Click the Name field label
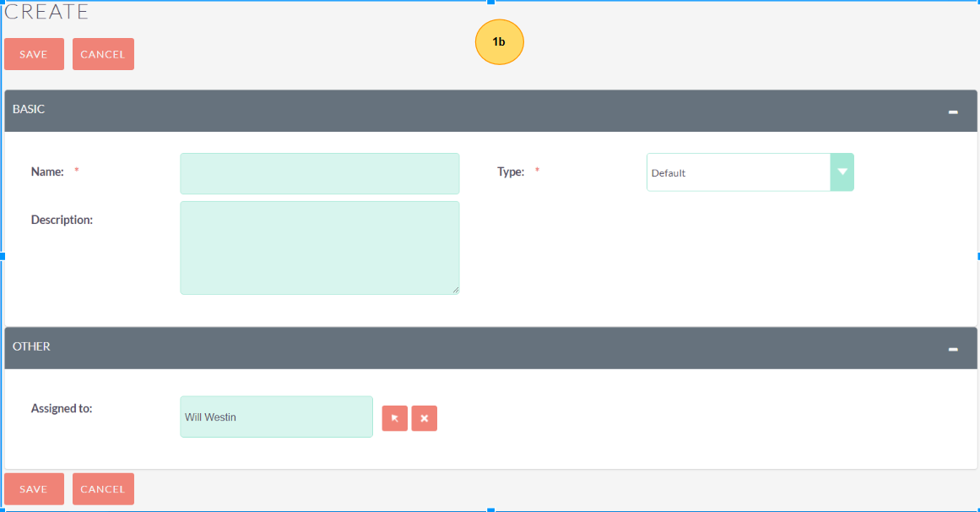Viewport: 980px width, 512px height. [x=47, y=172]
